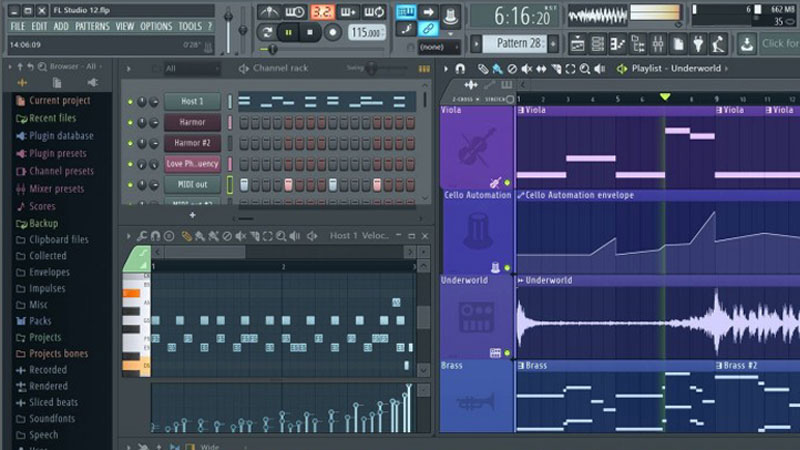
Task: Open the OPTIONS menu
Action: point(156,26)
